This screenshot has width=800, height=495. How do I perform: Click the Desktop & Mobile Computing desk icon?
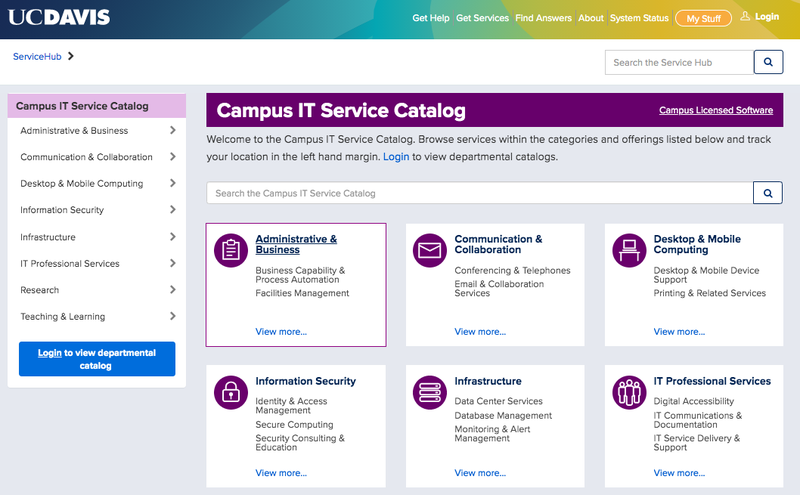tap(629, 251)
